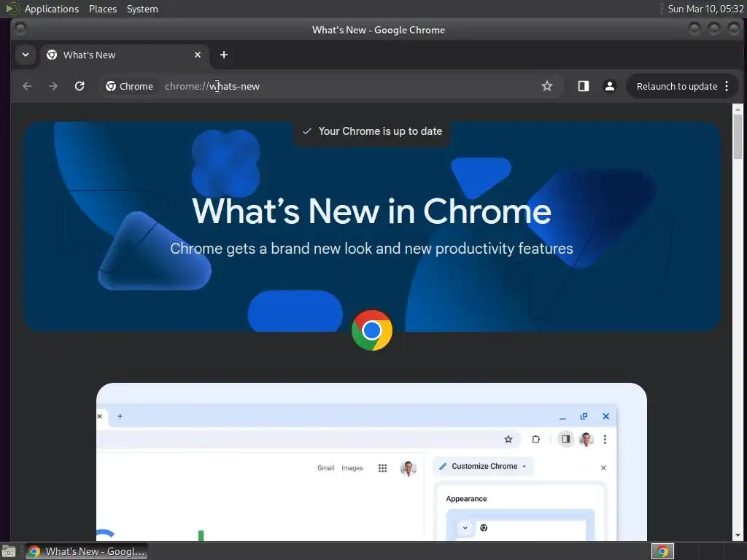The height and width of the screenshot is (560, 747).
Task: Reload the current page
Action: tap(80, 86)
